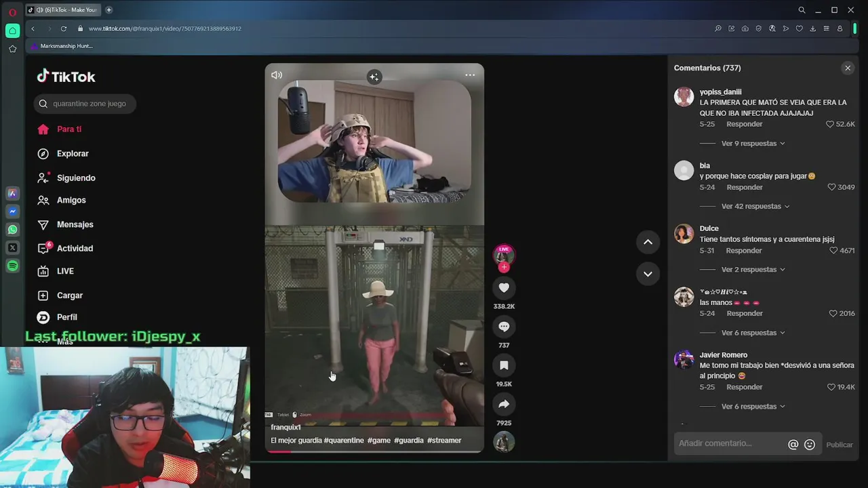The image size is (868, 488).
Task: Like the las manos comment (2016)
Action: [833, 314]
